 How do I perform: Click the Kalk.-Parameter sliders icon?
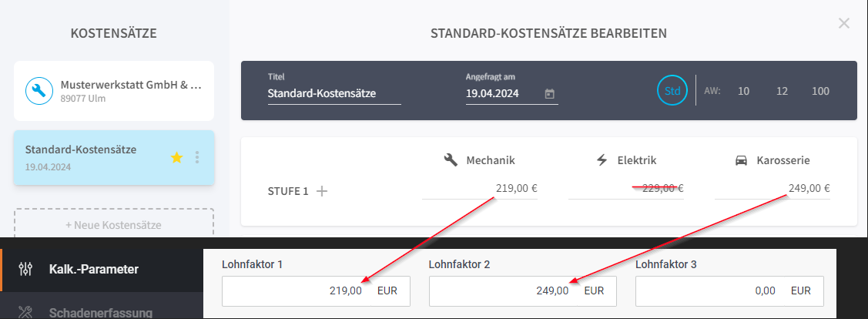pos(26,269)
